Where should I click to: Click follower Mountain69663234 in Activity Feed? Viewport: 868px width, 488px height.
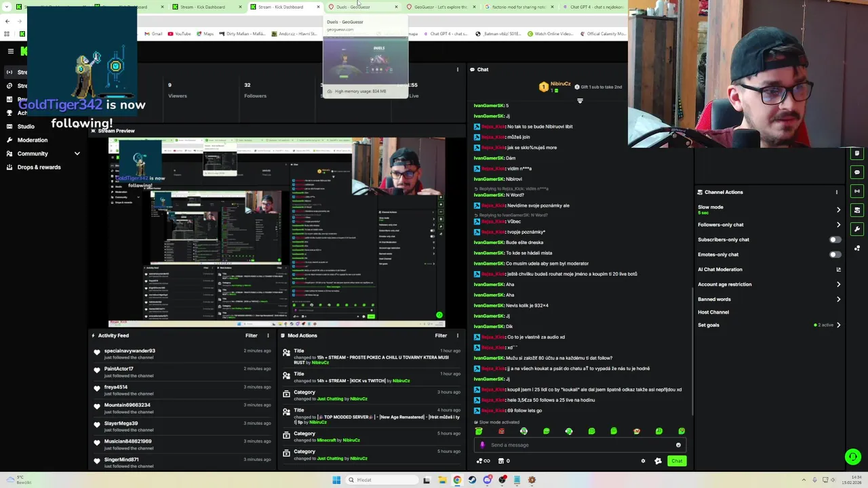tap(127, 405)
